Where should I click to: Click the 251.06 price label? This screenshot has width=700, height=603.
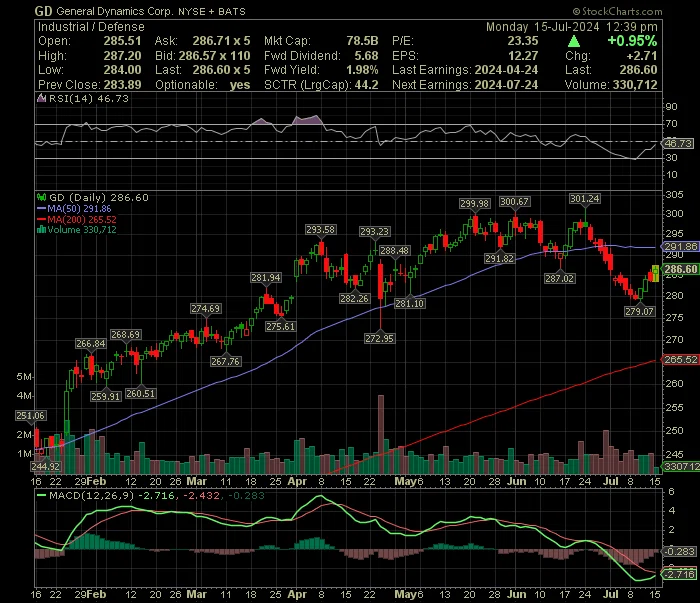pyautogui.click(x=30, y=416)
